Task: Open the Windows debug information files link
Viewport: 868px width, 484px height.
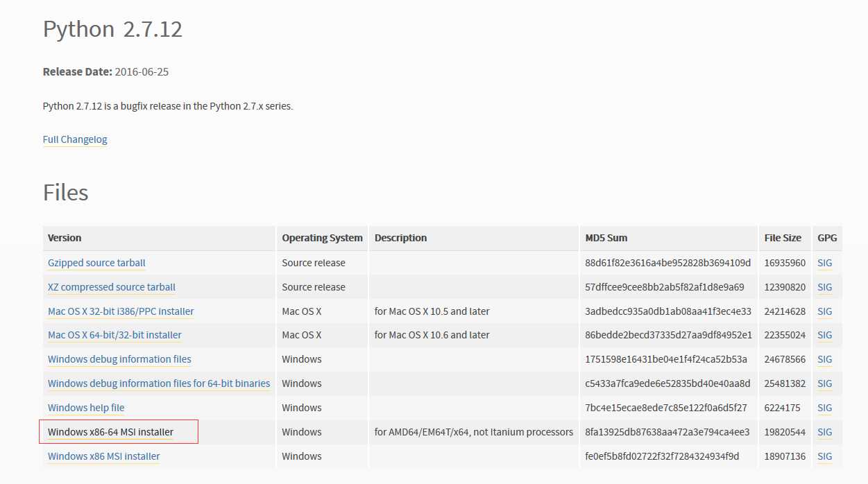Action: [119, 359]
